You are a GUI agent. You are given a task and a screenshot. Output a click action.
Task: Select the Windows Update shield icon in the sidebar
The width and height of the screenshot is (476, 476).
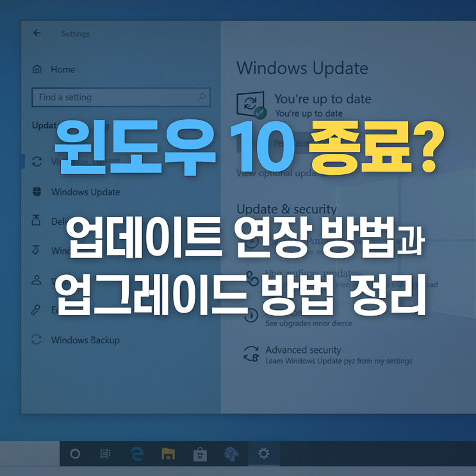tap(37, 192)
